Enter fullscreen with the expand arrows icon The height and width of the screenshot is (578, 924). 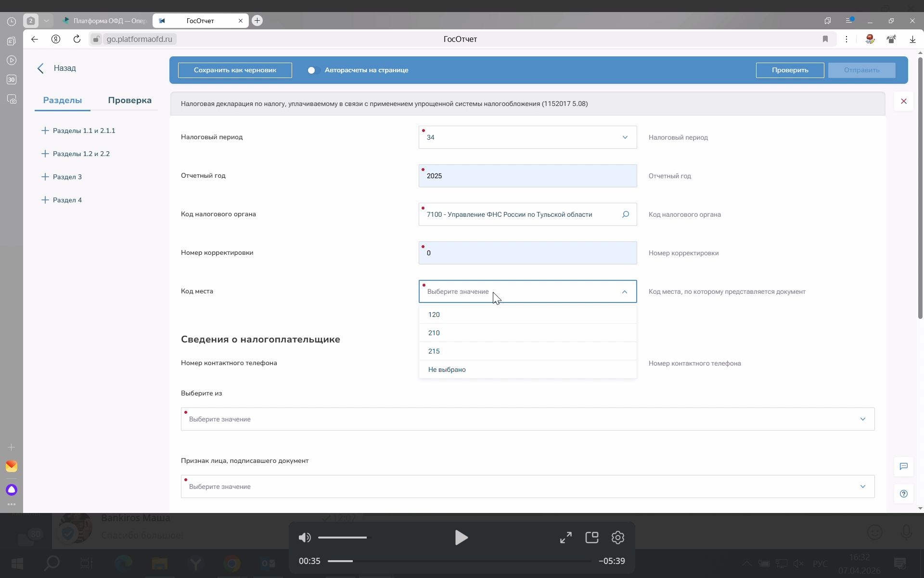pos(566,538)
